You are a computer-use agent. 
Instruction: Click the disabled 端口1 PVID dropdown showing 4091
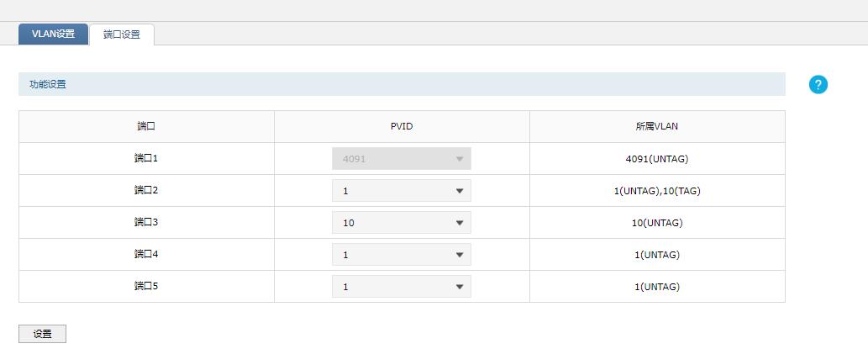pos(402,158)
